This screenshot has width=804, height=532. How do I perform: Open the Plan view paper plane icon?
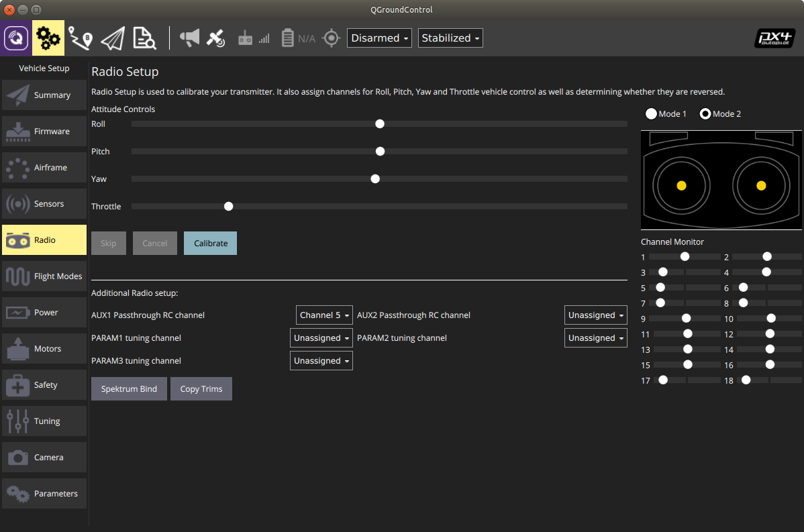point(113,38)
